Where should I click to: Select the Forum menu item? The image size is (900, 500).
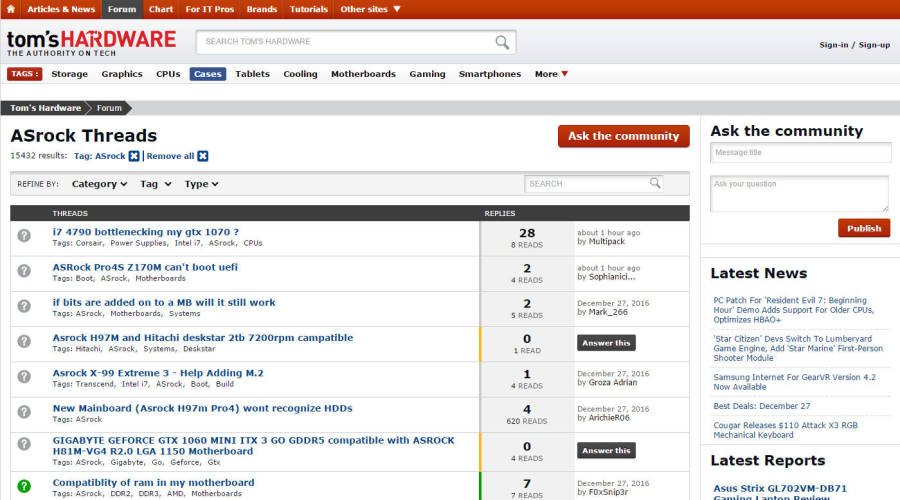tap(122, 9)
